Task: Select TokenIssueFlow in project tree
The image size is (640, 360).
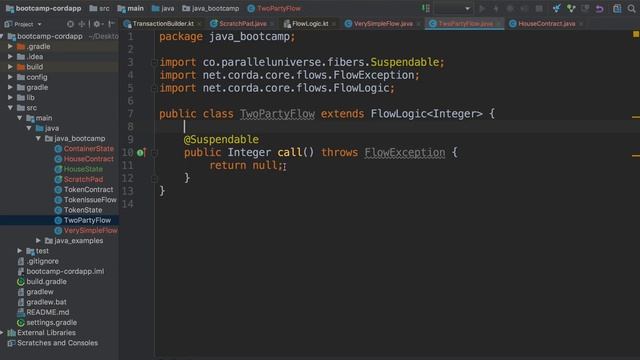Action: click(86, 200)
